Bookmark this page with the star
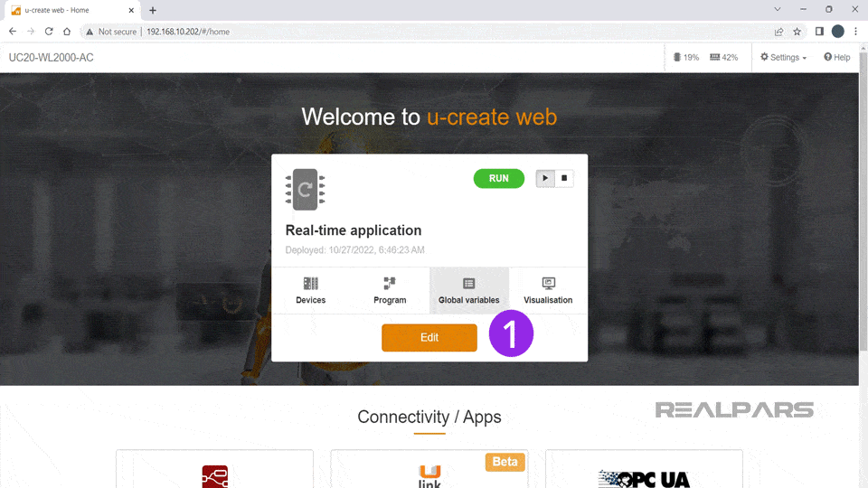Viewport: 868px width, 488px height. click(797, 32)
